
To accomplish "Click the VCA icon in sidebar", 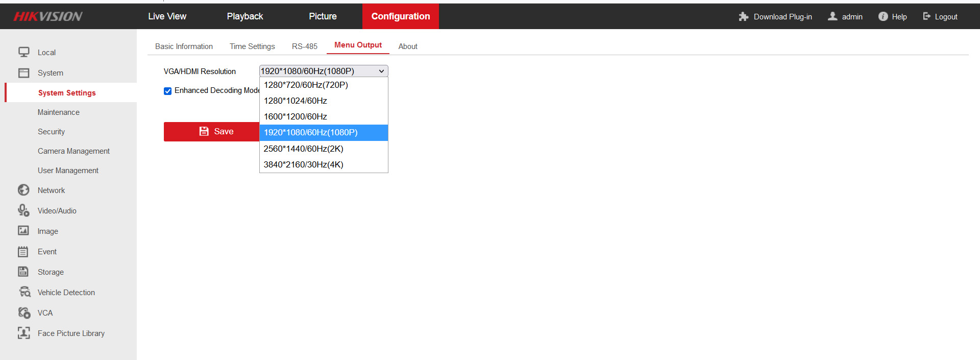I will tap(24, 313).
